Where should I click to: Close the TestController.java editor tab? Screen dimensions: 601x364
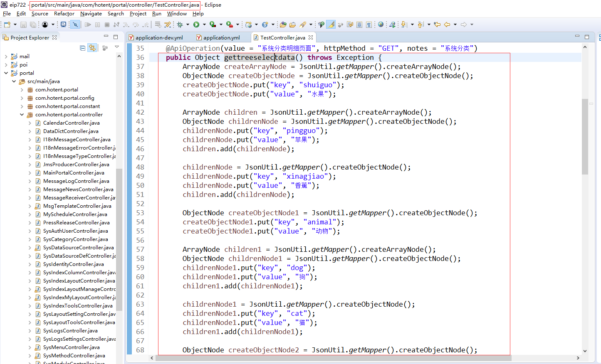[x=311, y=37]
